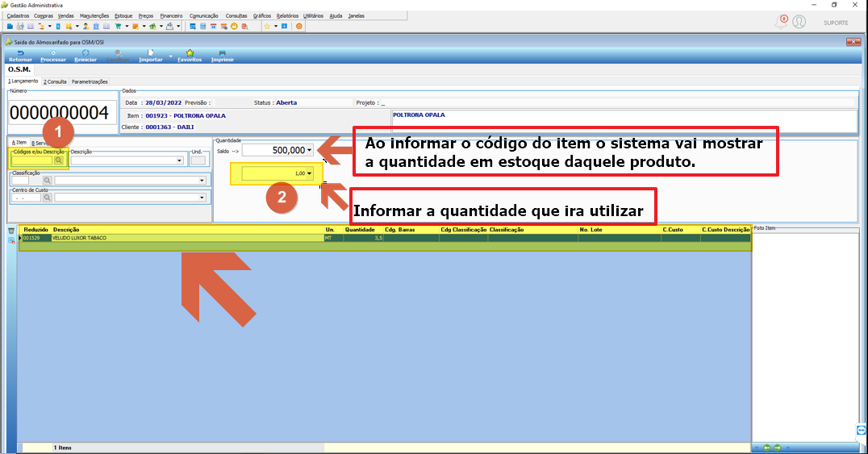The image size is (868, 454).
Task: Open the Consultas menu
Action: (x=236, y=15)
